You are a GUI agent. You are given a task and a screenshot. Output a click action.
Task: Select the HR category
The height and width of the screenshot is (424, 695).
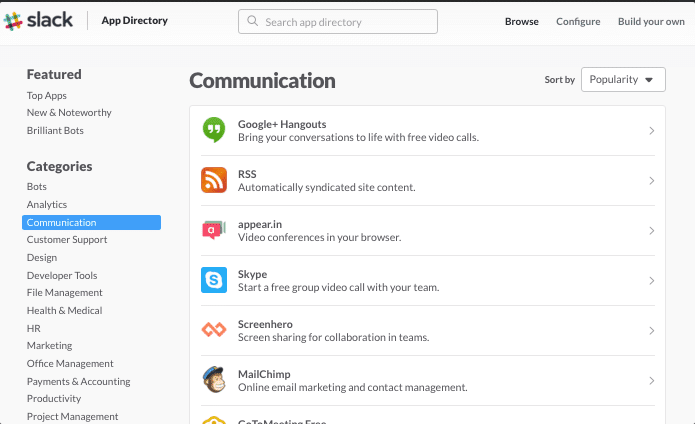click(33, 328)
